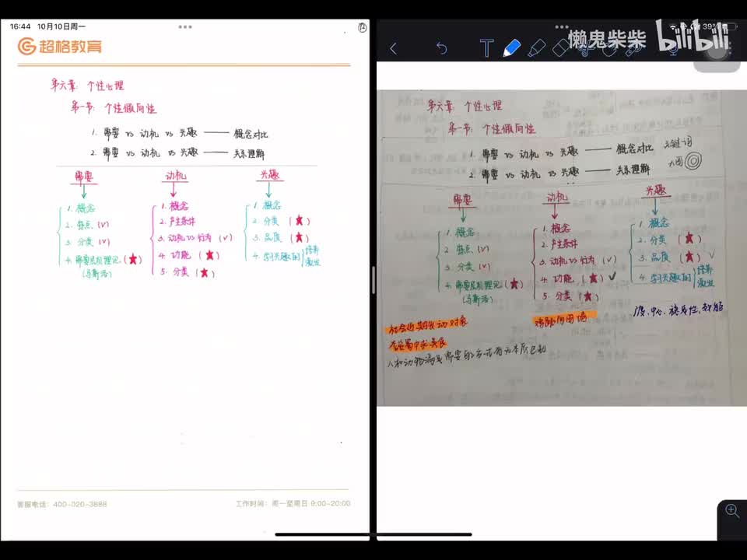Tap the date 10月10日周一 in status bar
Viewport: 747px width, 560px height.
[x=61, y=26]
